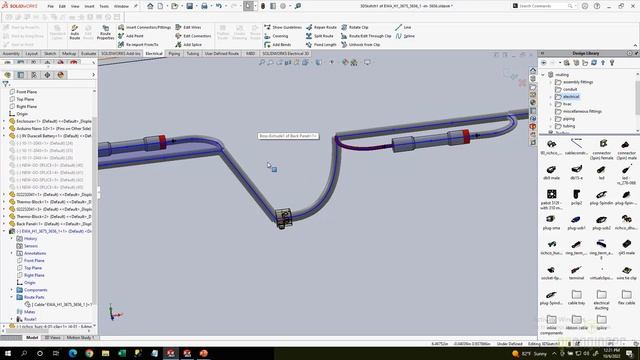Click Edit Connectors
The height and width of the screenshot is (360, 640).
tap(193, 36)
